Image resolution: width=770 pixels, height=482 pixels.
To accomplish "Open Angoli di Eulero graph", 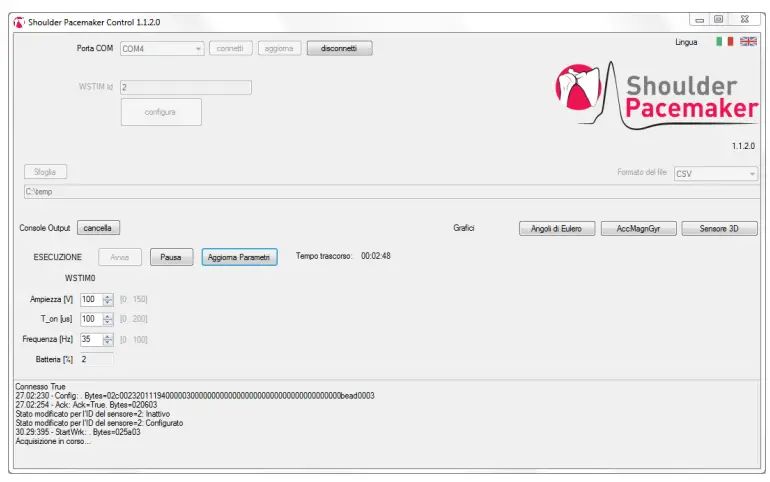I will click(557, 229).
